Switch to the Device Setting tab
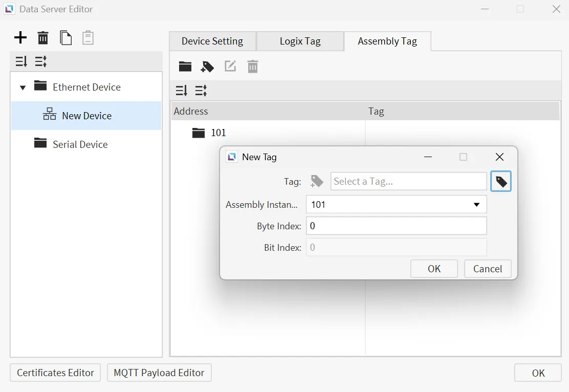569x392 pixels. [x=212, y=41]
